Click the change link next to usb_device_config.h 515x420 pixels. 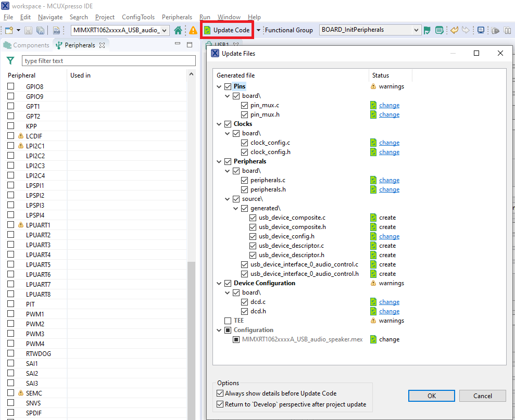(389, 236)
